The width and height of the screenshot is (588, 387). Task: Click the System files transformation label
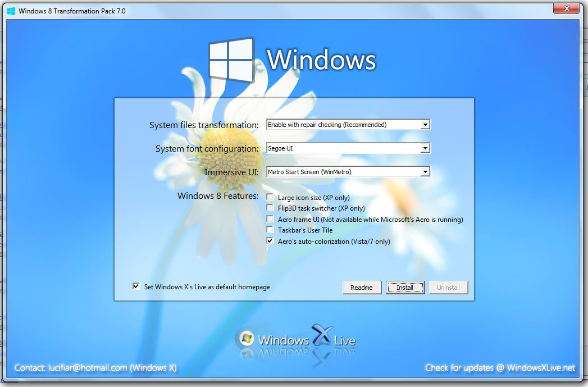tap(204, 125)
